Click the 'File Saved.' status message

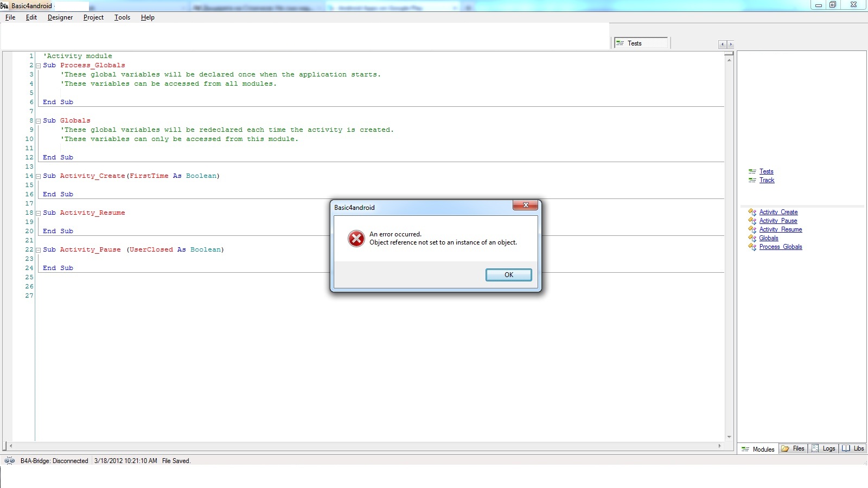click(176, 461)
